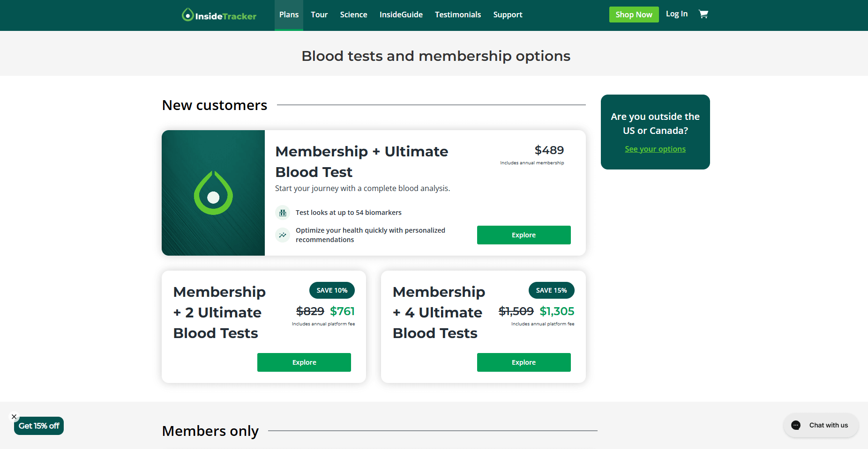Click the personalized recommendations chart icon

pyautogui.click(x=283, y=235)
